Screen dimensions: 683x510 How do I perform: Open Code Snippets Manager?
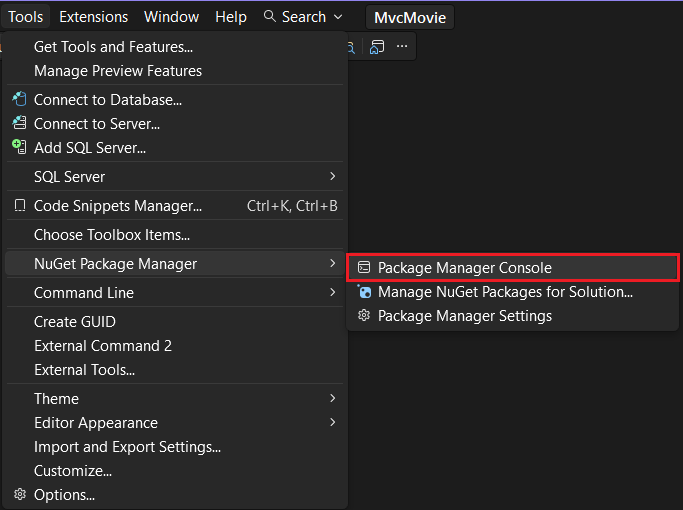[175, 206]
